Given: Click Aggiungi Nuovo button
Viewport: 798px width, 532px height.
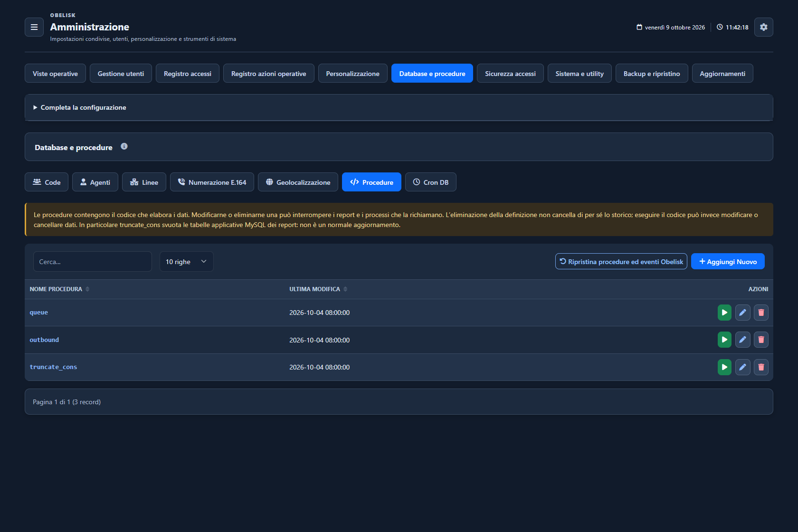Looking at the screenshot, I should tap(728, 261).
